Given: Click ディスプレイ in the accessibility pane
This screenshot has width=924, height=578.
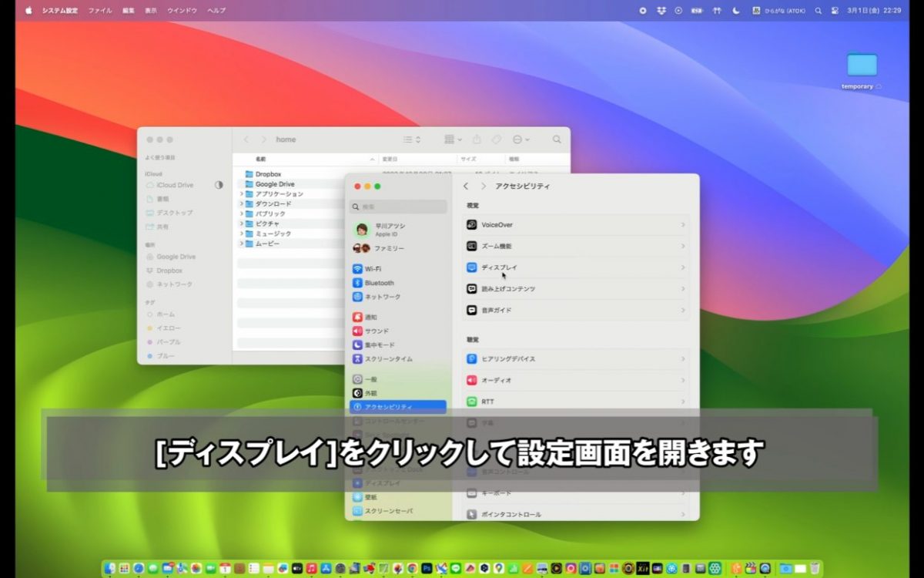Looking at the screenshot, I should 576,267.
